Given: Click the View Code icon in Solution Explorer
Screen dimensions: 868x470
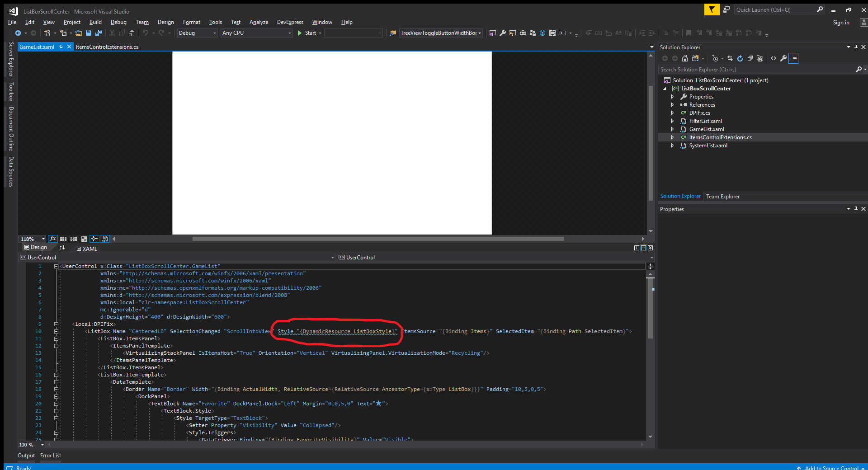Looking at the screenshot, I should (774, 58).
